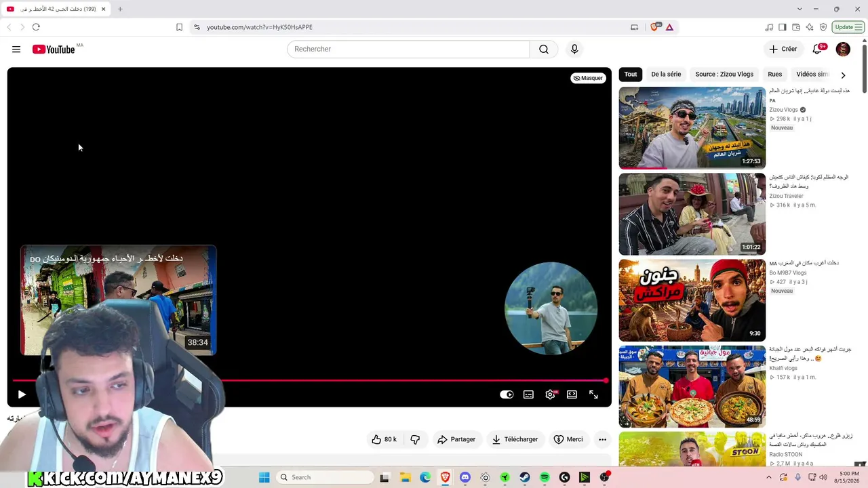Screen dimensions: 868x488
Task: Switch to the YouTube browser tab
Action: pos(56,9)
